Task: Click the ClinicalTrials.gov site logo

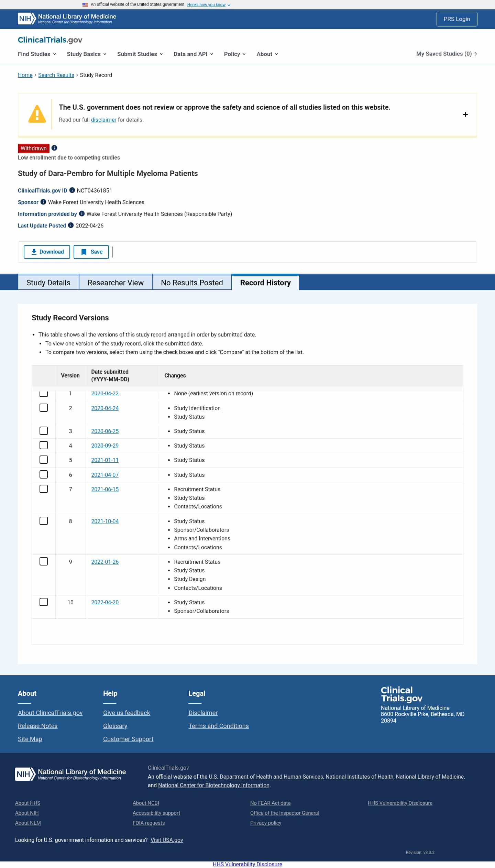Action: (50, 40)
